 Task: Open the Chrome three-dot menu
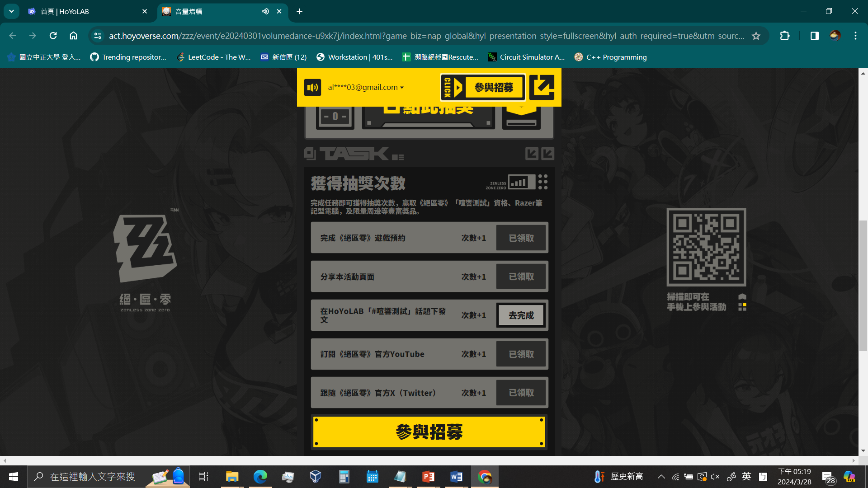(855, 36)
